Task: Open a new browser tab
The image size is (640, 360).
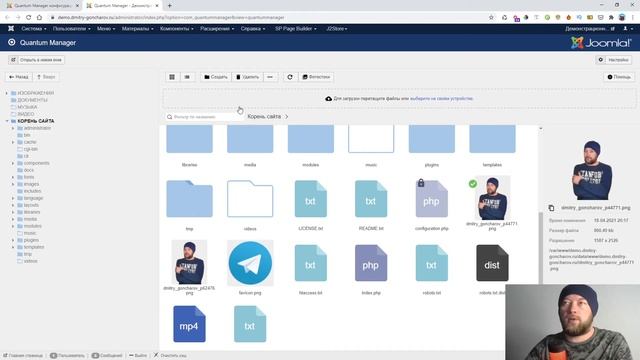Action: click(x=169, y=6)
